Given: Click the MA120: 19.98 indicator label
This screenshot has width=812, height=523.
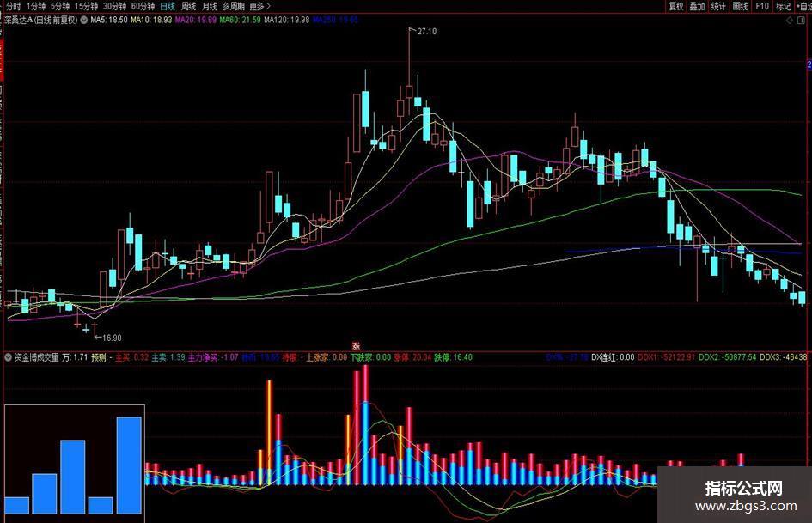Looking at the screenshot, I should pyautogui.click(x=287, y=21).
